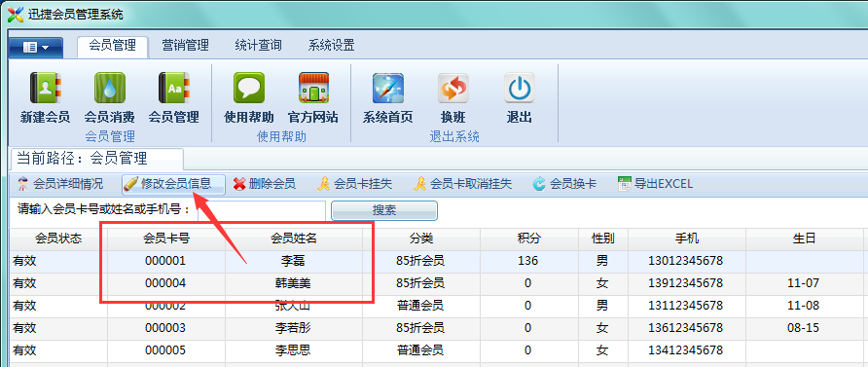868x367 pixels.
Task: Sort by 会员卡号 column header
Action: (166, 239)
